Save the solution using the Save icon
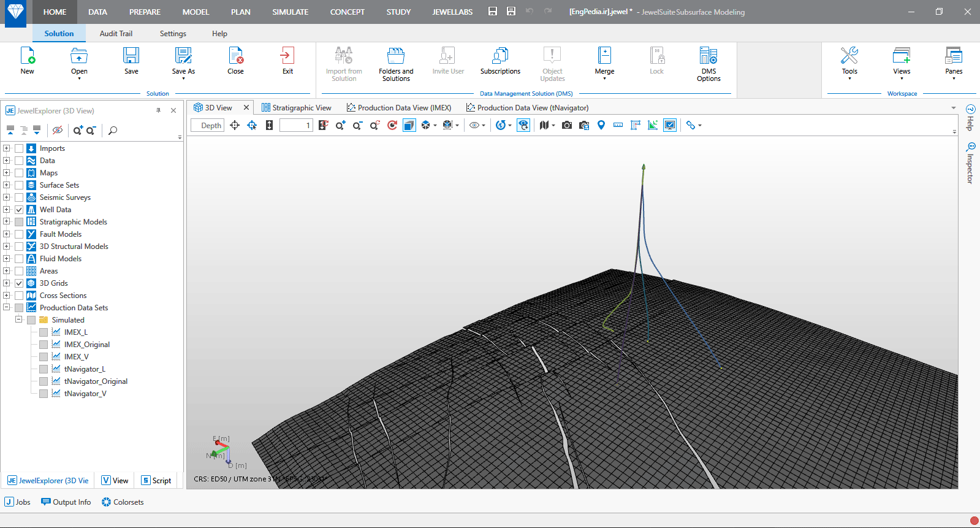This screenshot has width=980, height=528. (x=131, y=56)
